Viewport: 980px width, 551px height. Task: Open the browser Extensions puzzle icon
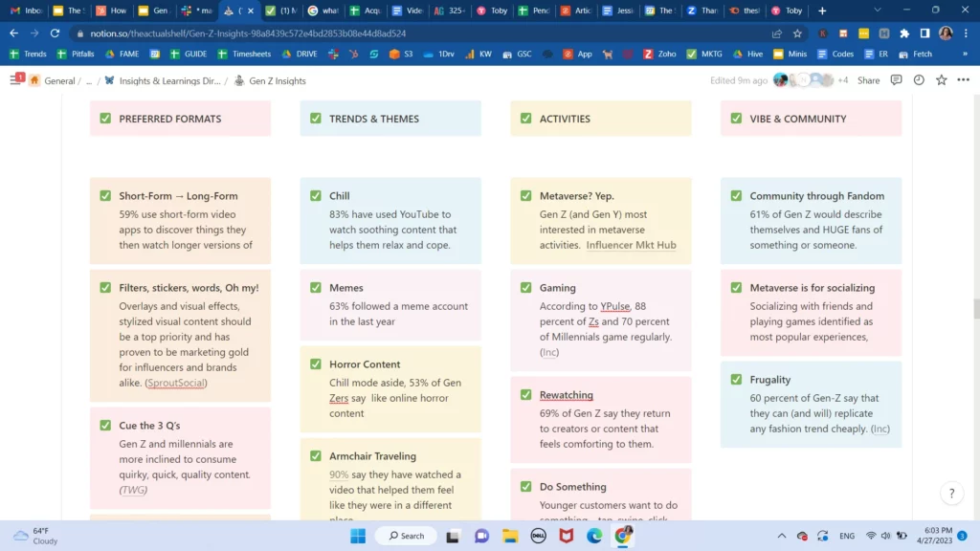(x=904, y=33)
